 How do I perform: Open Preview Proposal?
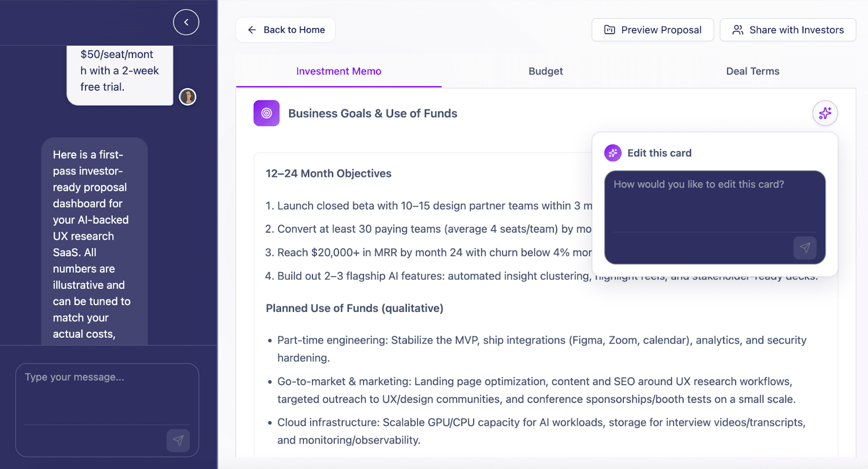coord(653,30)
